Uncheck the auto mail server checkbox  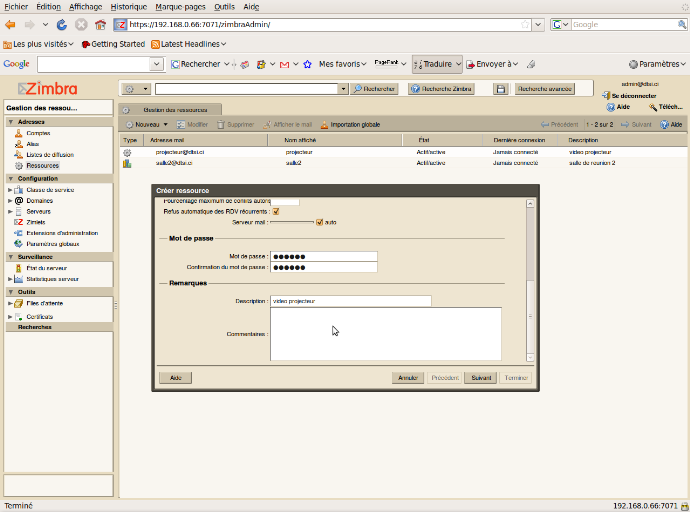pos(319,222)
